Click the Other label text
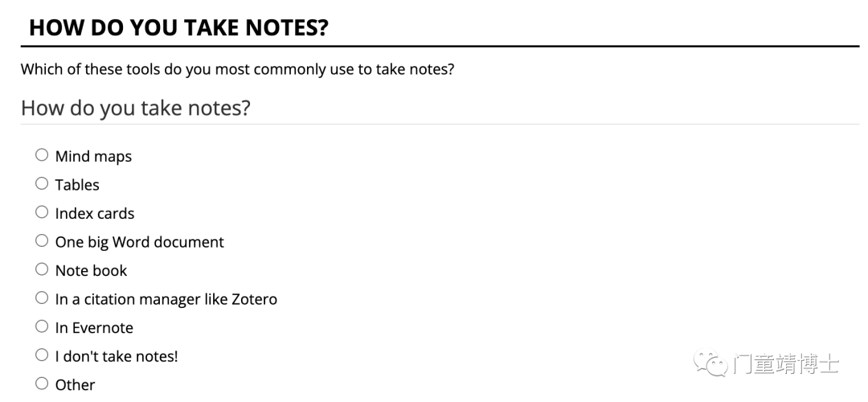Viewport: 868px width, 402px height. tap(75, 385)
